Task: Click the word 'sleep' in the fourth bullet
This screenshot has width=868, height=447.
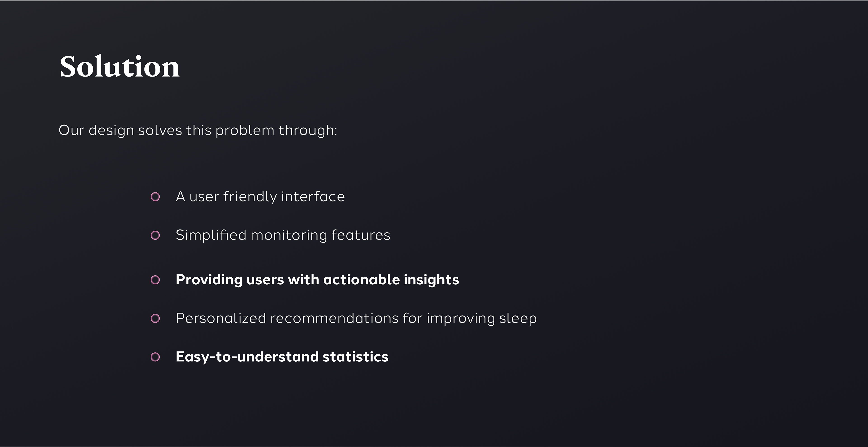Action: 518,318
